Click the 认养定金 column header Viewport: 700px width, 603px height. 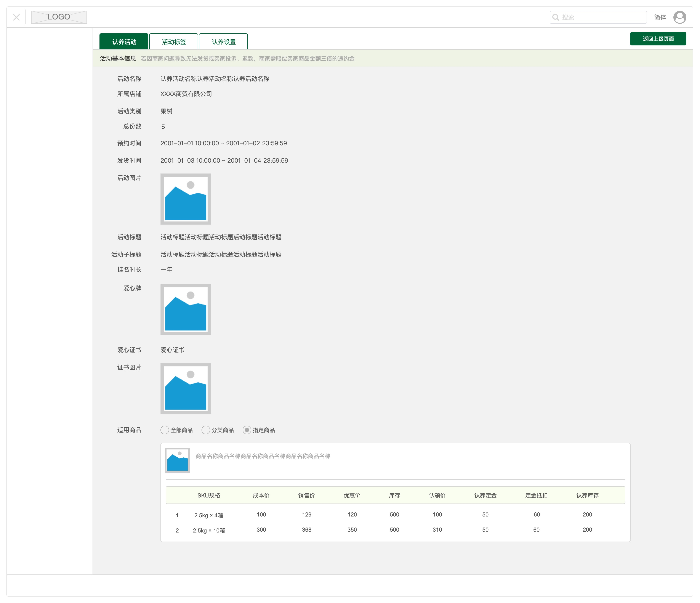pyautogui.click(x=485, y=495)
